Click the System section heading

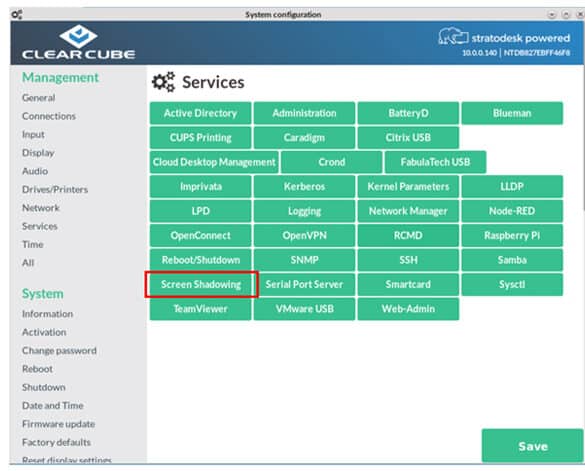(x=43, y=294)
